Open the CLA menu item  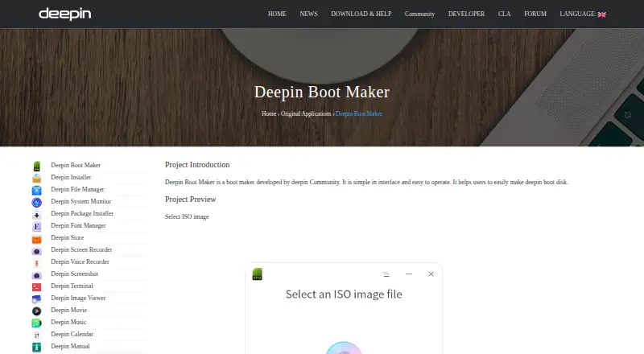tap(505, 14)
